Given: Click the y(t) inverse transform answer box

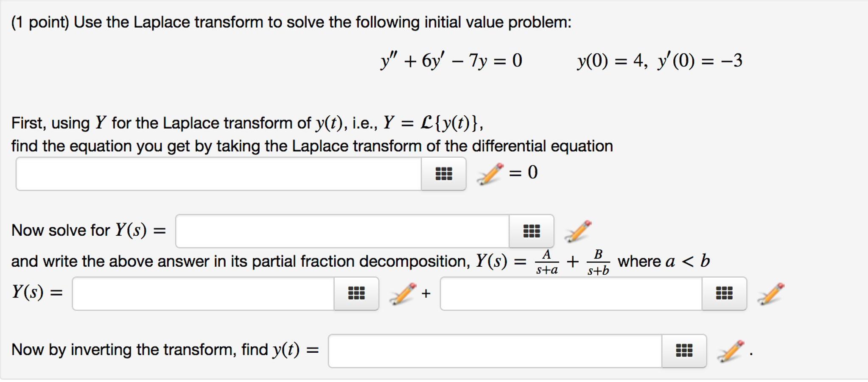Looking at the screenshot, I should pyautogui.click(x=496, y=351).
